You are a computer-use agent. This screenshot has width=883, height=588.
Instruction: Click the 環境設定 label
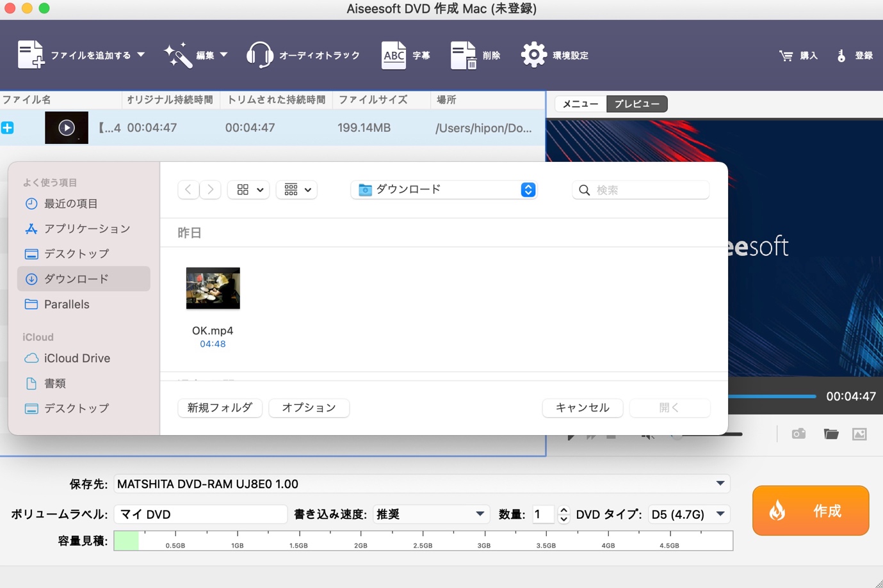click(571, 56)
